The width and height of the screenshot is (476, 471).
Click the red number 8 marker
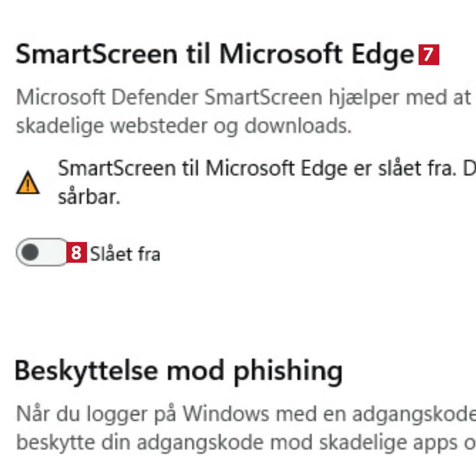(76, 253)
